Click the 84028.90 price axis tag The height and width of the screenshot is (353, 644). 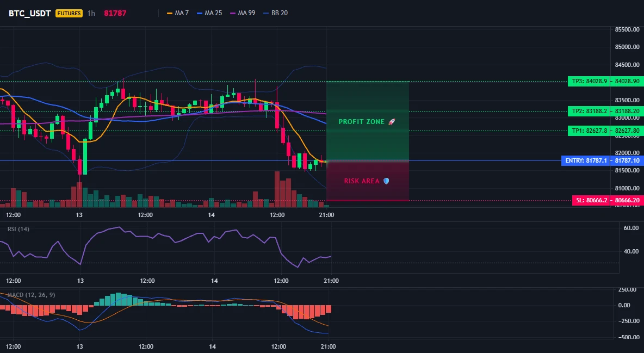627,81
